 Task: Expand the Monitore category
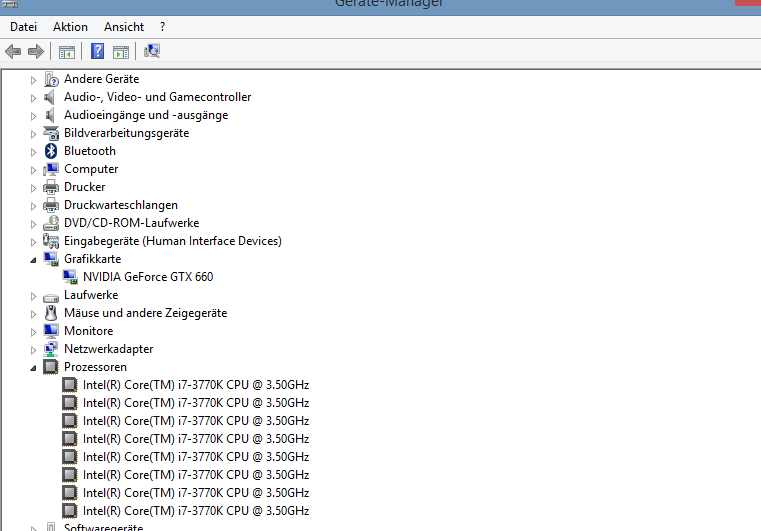click(x=33, y=332)
